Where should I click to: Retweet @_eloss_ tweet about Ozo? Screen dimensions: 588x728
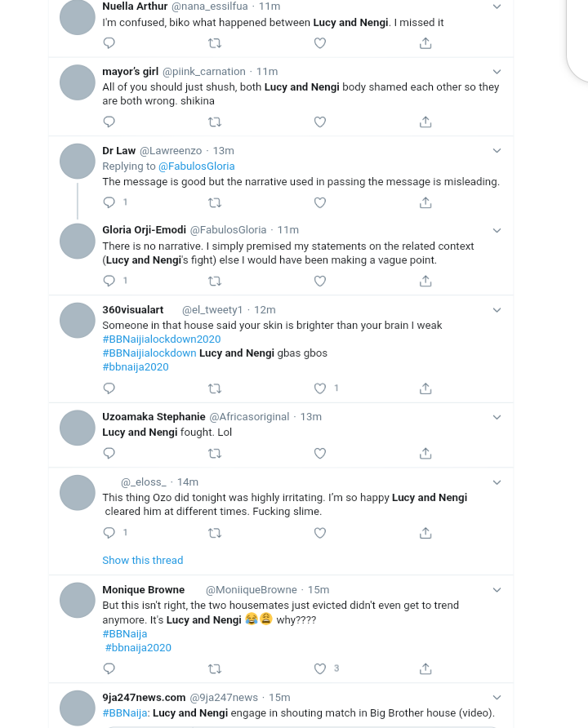[215, 533]
